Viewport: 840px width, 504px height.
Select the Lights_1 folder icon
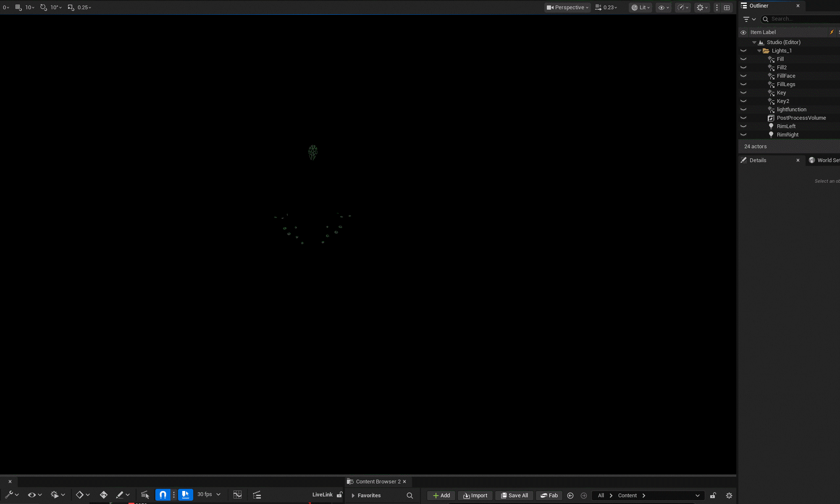pos(766,51)
